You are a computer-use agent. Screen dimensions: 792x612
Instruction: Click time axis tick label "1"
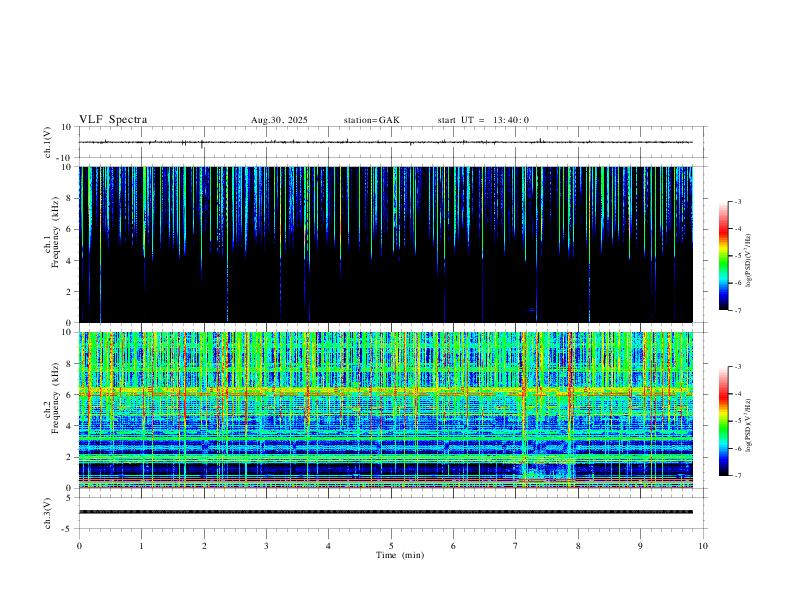click(141, 546)
